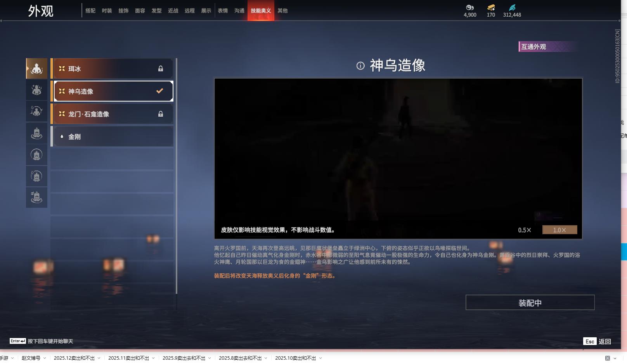
Task: Click the petal icon on 珥冰 row
Action: point(62,69)
